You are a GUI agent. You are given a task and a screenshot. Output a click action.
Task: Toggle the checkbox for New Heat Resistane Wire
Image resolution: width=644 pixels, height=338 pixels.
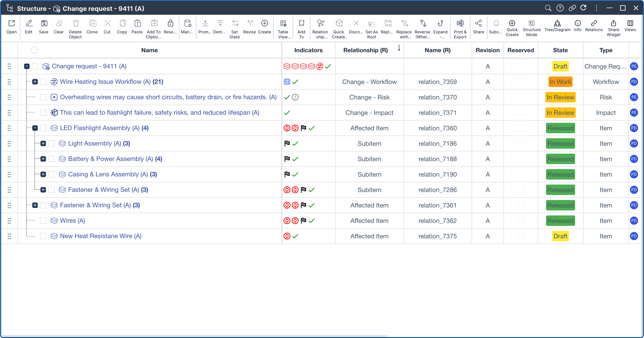[x=43, y=236]
